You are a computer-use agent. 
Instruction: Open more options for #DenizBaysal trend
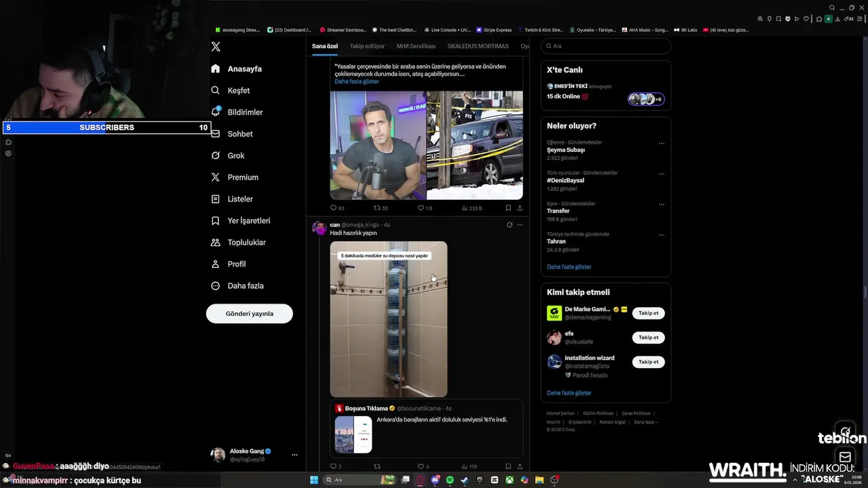(x=662, y=174)
